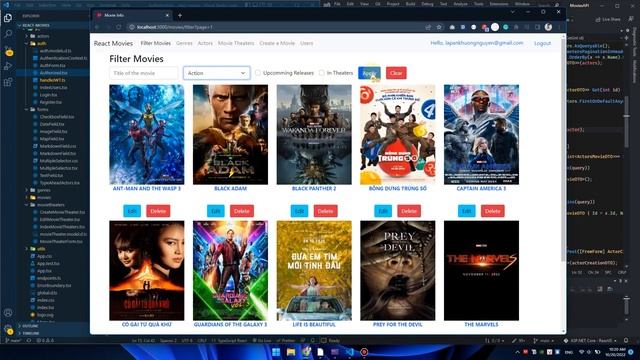The height and width of the screenshot is (360, 640).
Task: Open the browser side panel icon
Action: 538,27
